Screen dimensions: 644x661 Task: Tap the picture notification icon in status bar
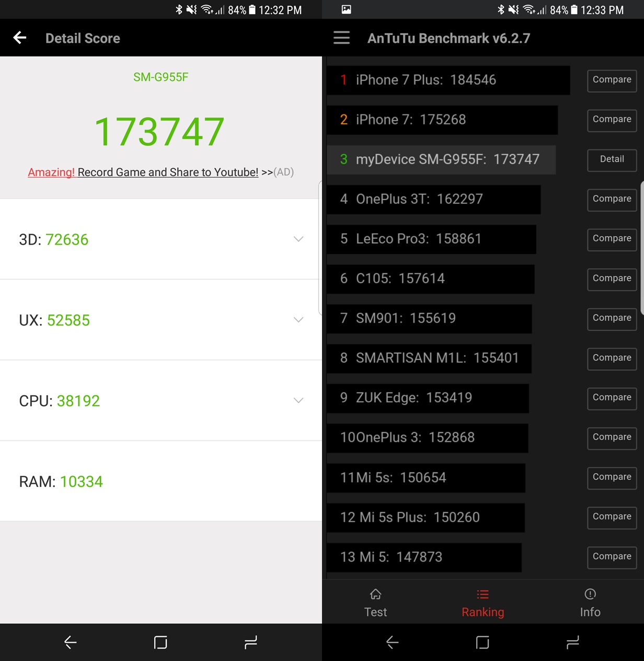[346, 9]
